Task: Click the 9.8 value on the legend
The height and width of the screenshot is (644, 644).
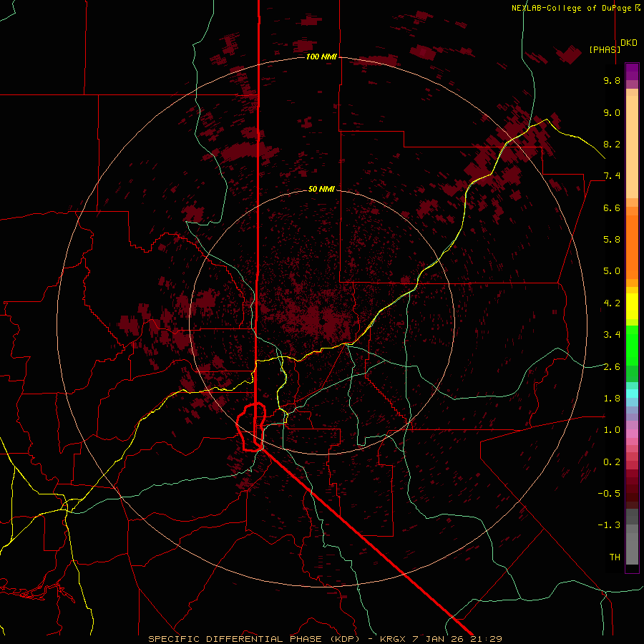Action: (612, 80)
